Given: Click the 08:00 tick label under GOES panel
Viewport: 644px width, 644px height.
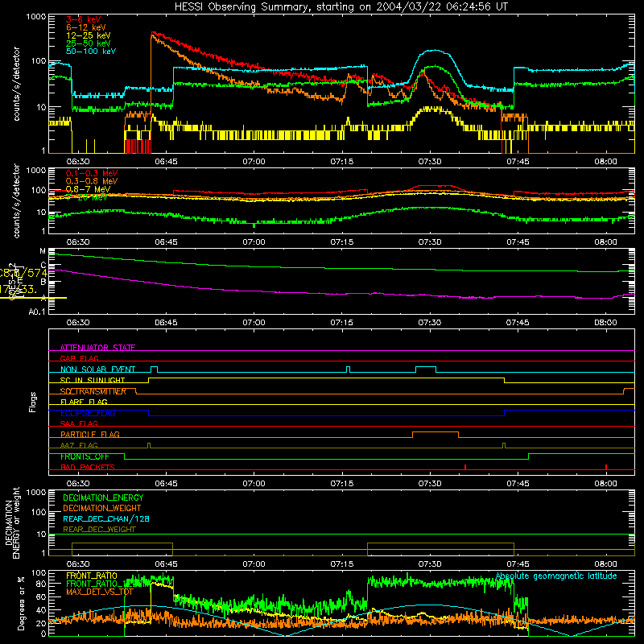Looking at the screenshot, I should coord(605,323).
